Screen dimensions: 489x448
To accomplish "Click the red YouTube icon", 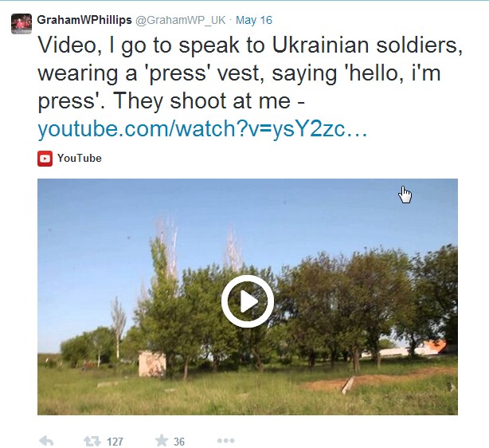I will 45,158.
